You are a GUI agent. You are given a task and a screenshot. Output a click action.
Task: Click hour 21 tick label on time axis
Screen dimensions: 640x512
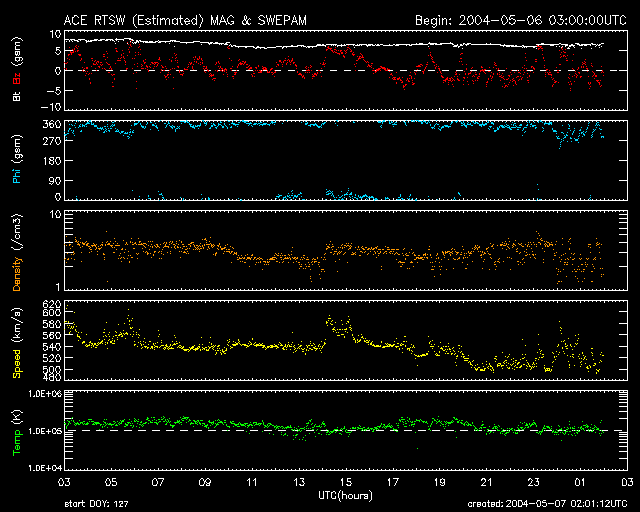486,482
